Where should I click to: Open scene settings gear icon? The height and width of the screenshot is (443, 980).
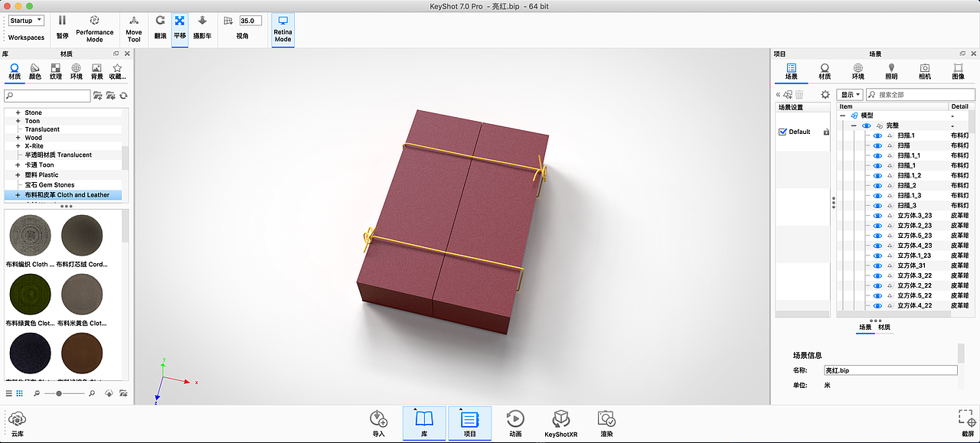825,94
